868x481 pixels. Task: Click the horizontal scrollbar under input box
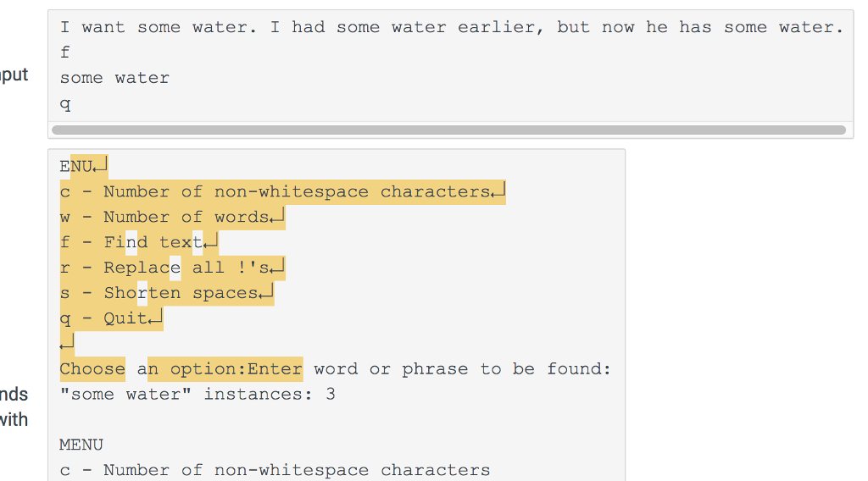[448, 130]
